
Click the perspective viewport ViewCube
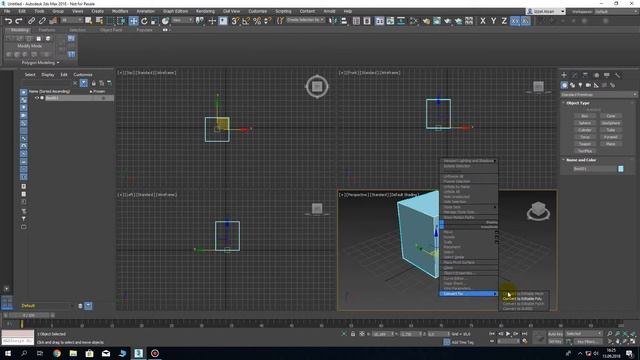(x=538, y=211)
